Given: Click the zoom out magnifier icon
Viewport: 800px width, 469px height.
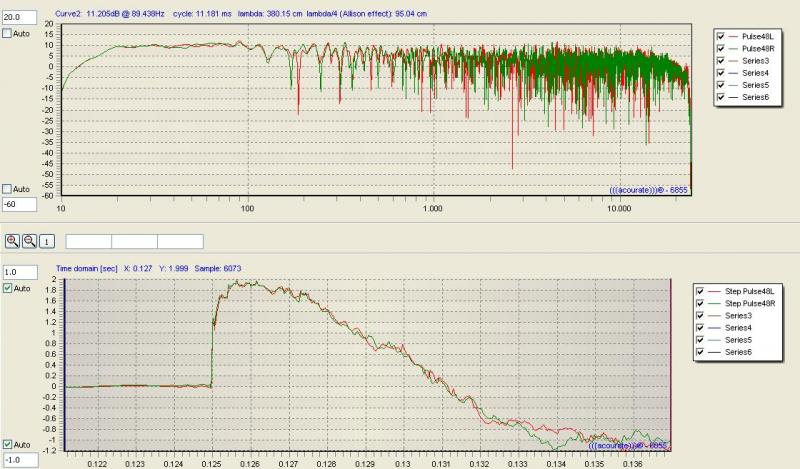Looking at the screenshot, I should click(30, 241).
